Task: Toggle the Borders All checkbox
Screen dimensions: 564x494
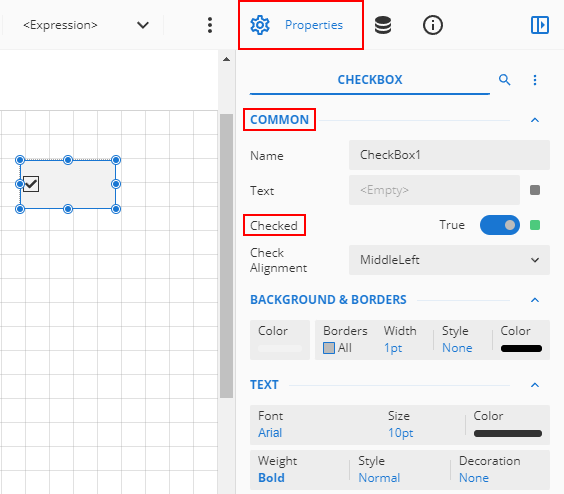Action: [x=329, y=348]
